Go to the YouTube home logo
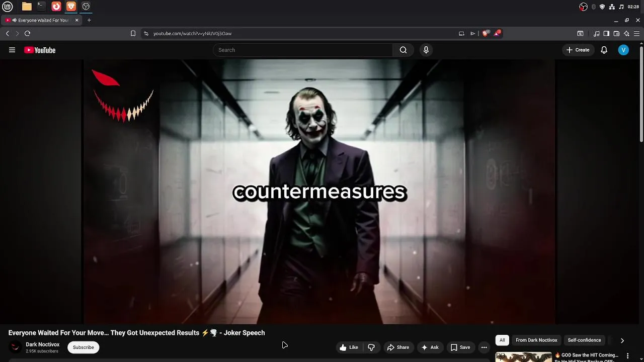Viewport: 644px width, 362px height. coord(40,50)
